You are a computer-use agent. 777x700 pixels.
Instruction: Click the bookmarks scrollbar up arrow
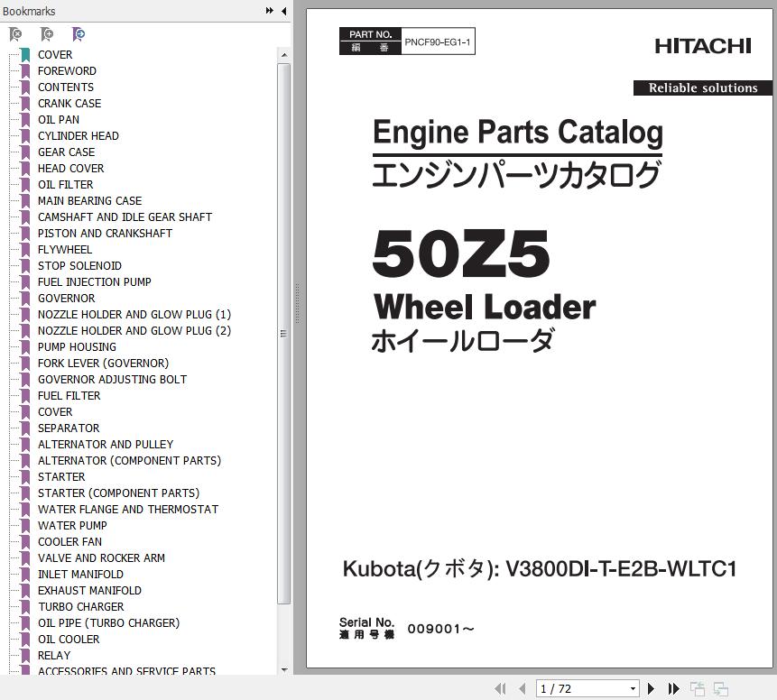284,55
